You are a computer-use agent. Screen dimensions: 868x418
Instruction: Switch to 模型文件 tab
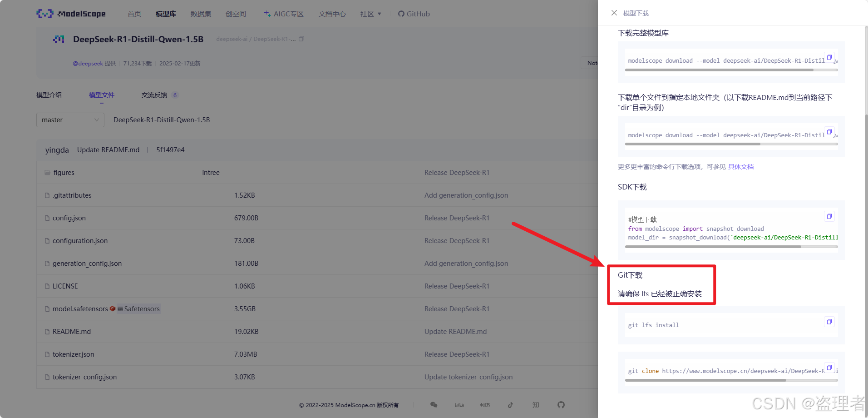coord(102,95)
